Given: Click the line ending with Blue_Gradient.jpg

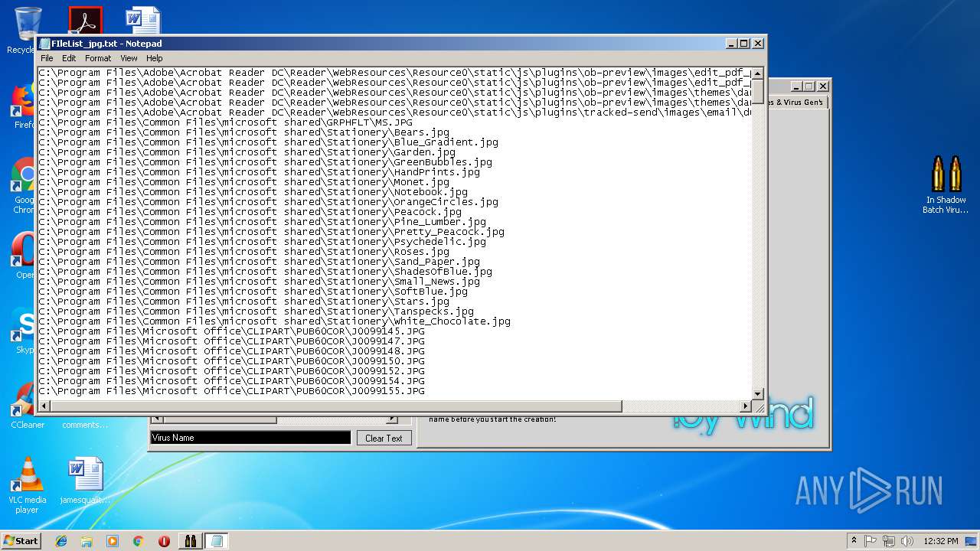Looking at the screenshot, I should coord(268,142).
